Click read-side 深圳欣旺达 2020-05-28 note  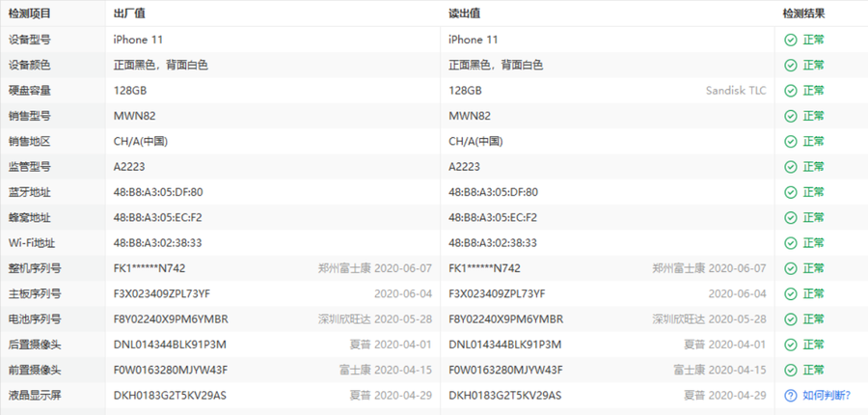point(709,319)
